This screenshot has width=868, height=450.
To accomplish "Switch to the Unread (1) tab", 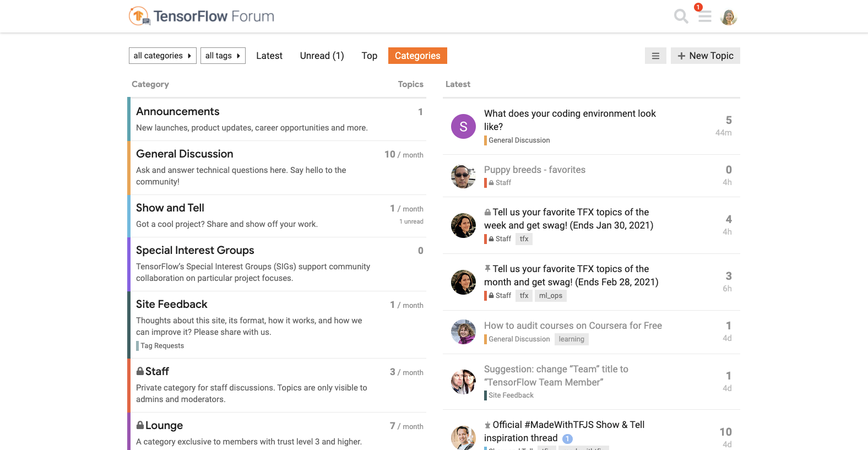I will [x=322, y=56].
